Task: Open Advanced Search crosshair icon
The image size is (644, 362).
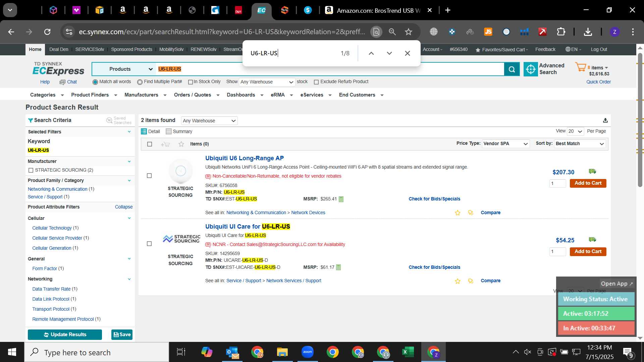Action: tap(531, 69)
